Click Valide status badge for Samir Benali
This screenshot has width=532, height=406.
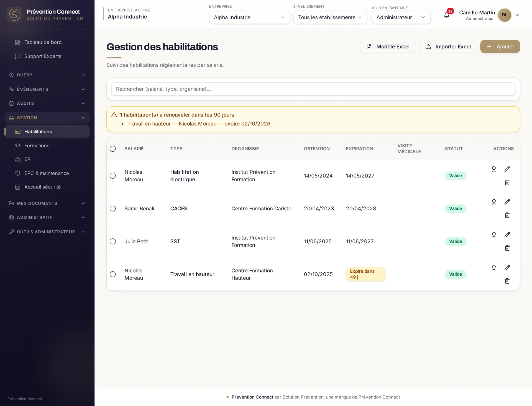coord(455,209)
